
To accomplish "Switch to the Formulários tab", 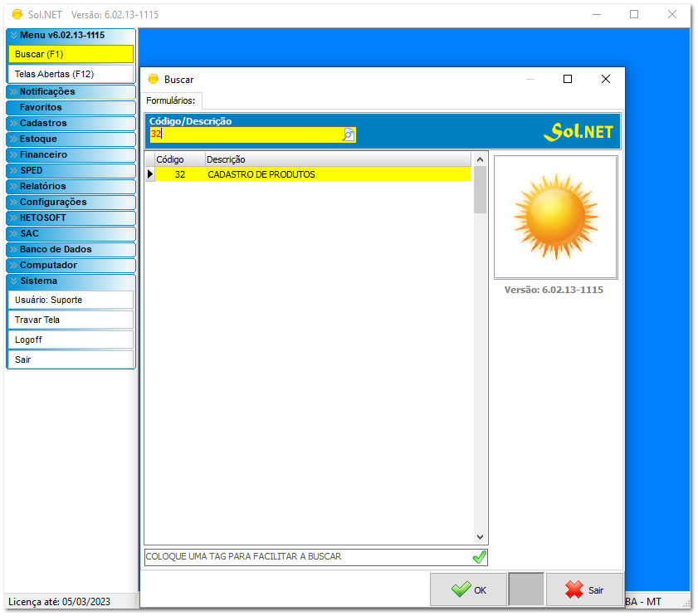I will tap(170, 101).
